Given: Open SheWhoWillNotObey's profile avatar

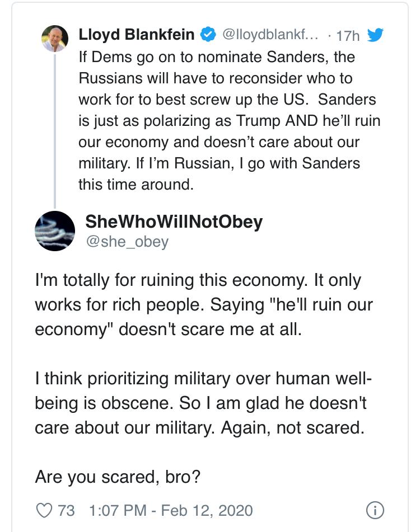Looking at the screenshot, I should (x=55, y=230).
